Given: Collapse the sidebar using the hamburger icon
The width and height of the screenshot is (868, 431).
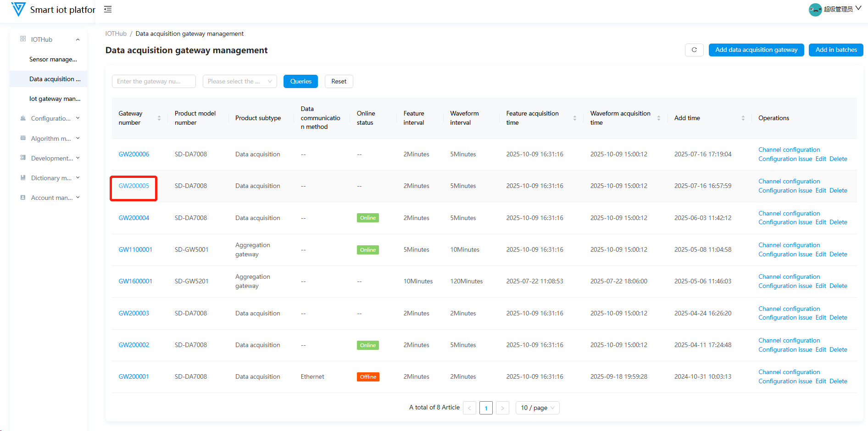Looking at the screenshot, I should pos(108,9).
